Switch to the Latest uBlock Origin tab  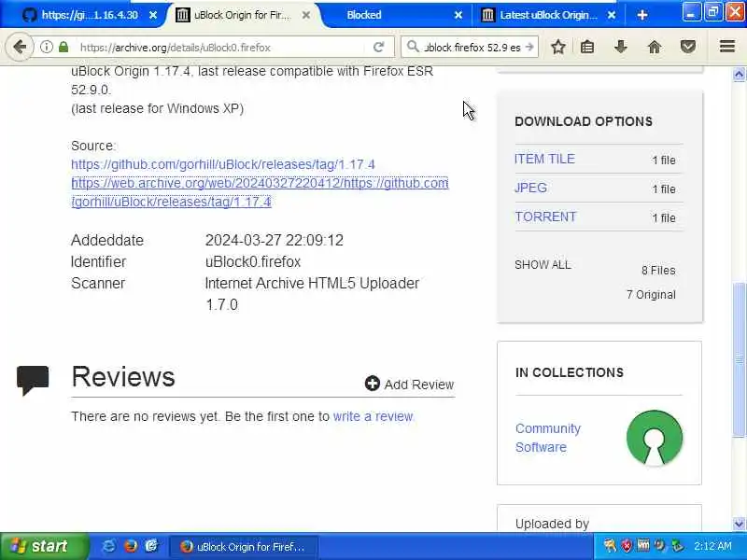coord(548,15)
